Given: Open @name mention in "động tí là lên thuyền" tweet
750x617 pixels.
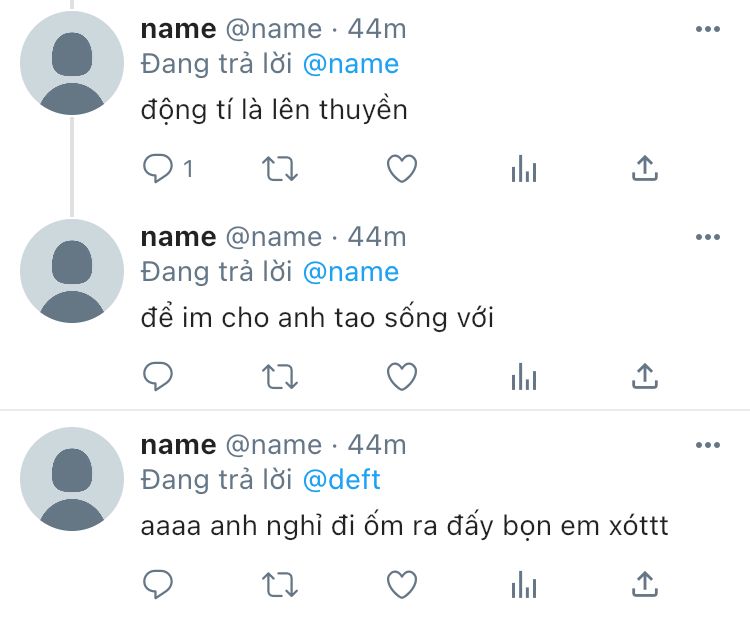Looking at the screenshot, I should click(x=350, y=64).
